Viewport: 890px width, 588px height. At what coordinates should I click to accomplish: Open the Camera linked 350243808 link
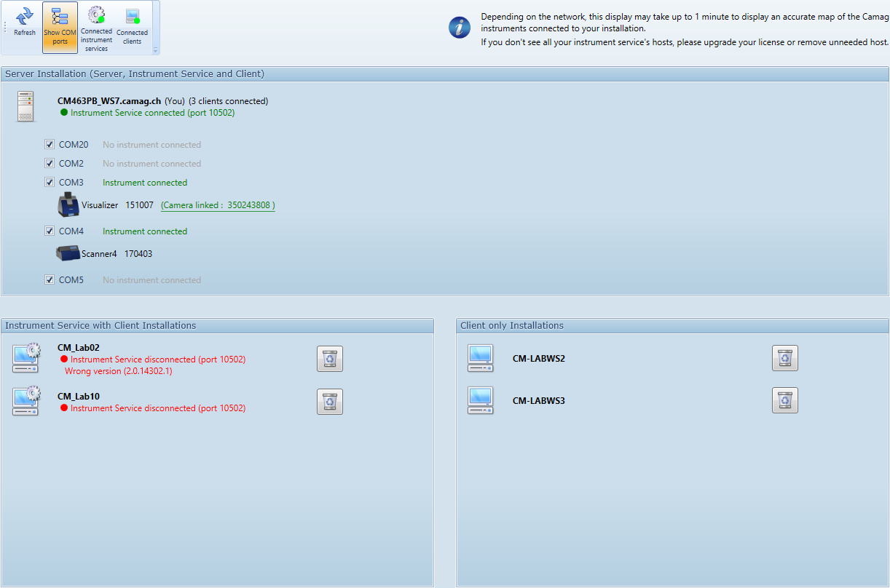pyautogui.click(x=218, y=205)
